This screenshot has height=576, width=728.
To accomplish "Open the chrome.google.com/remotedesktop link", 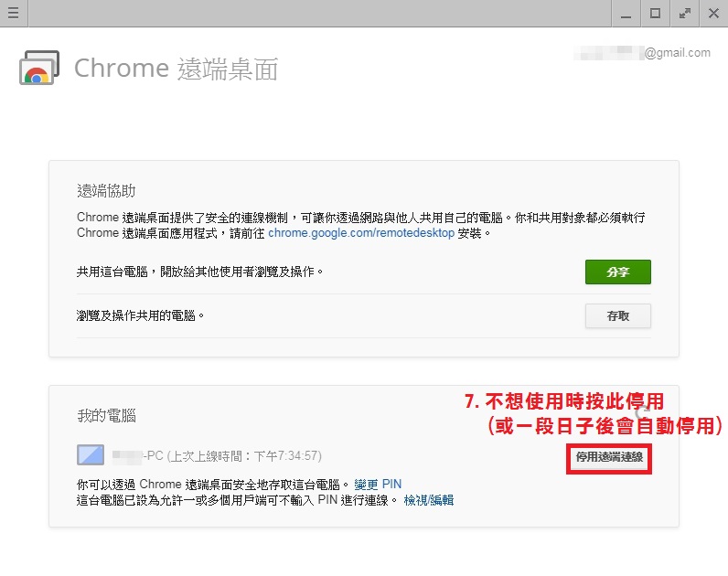I will point(361,233).
